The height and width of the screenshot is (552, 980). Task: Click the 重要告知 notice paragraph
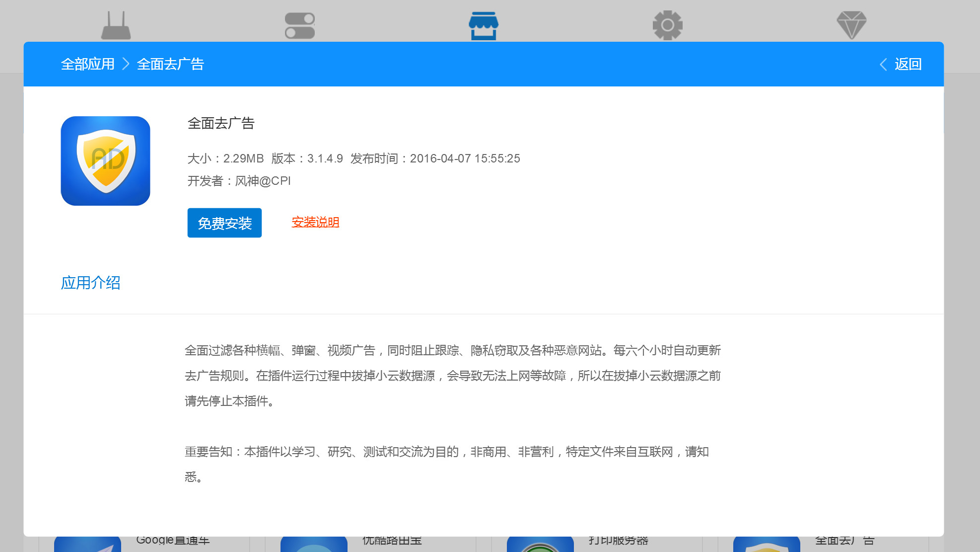click(447, 464)
